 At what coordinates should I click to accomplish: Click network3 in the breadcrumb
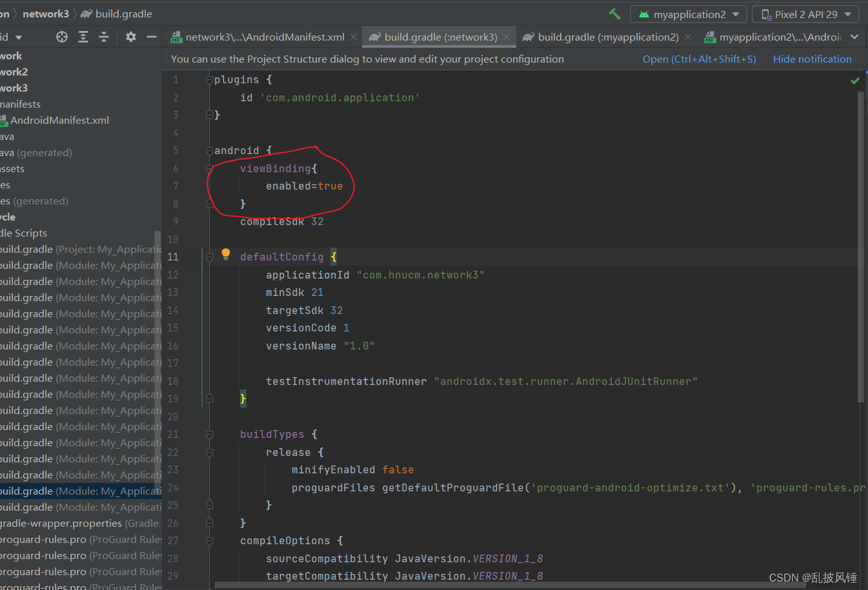[x=45, y=14]
